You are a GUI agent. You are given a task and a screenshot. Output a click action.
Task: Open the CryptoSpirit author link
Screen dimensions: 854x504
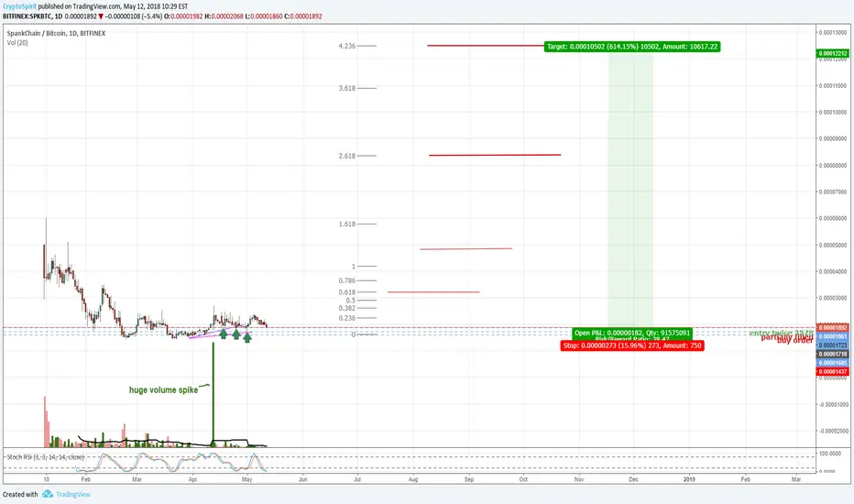pos(19,6)
